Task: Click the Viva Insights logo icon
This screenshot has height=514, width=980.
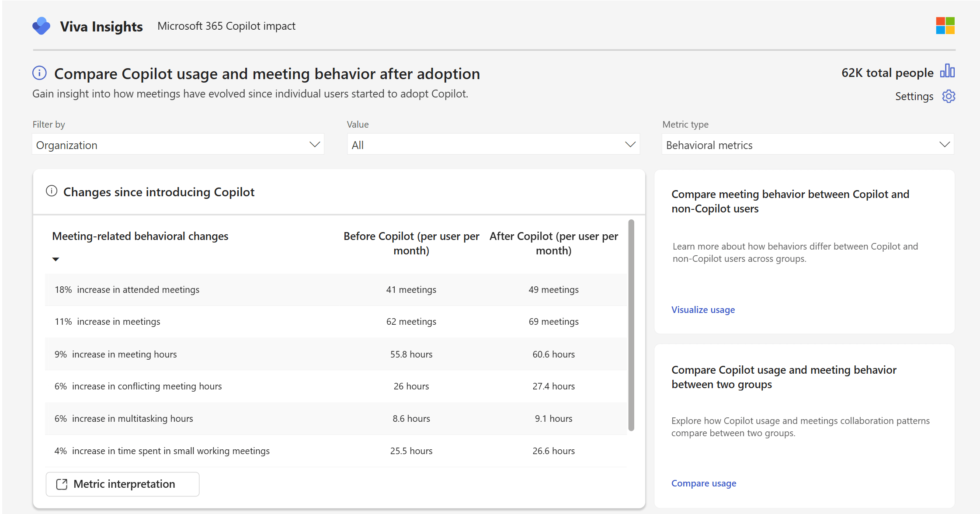Action: click(x=41, y=26)
